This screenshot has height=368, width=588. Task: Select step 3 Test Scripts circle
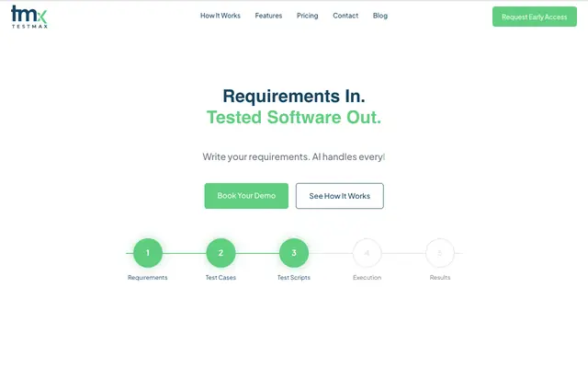pyautogui.click(x=294, y=253)
